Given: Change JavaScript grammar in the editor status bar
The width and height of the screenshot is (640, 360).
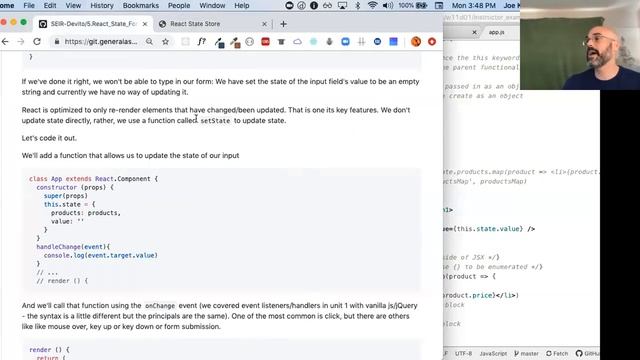Looking at the screenshot, I should point(493,353).
